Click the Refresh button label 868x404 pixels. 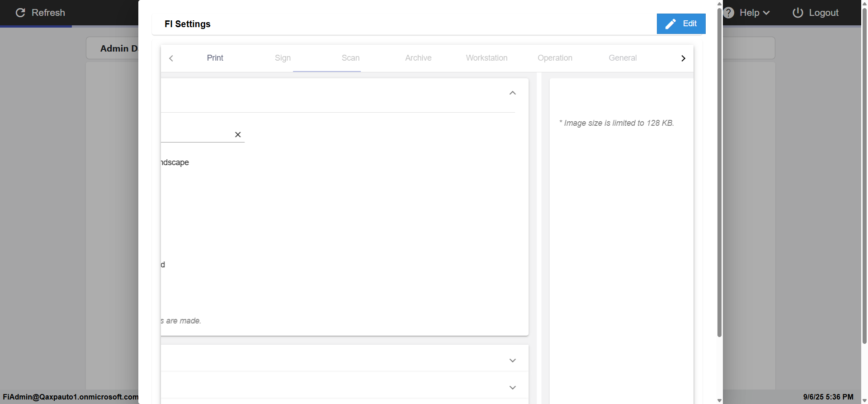coord(48,13)
